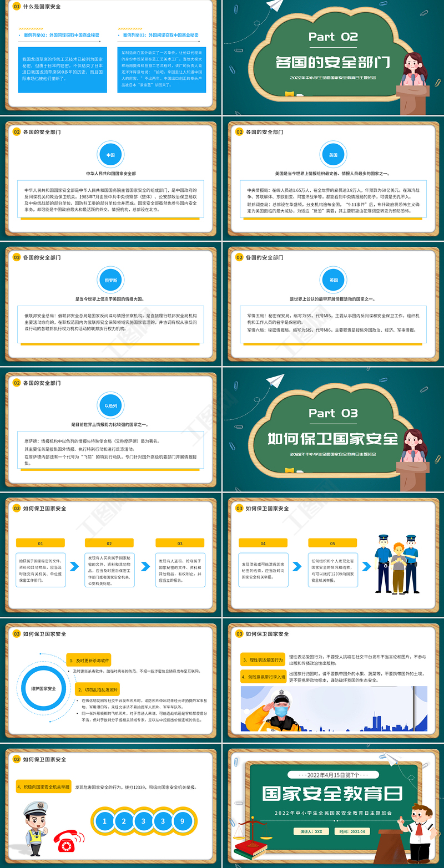Select the blue 中国 circle icon
The width and height of the screenshot is (444, 868).
110,155
